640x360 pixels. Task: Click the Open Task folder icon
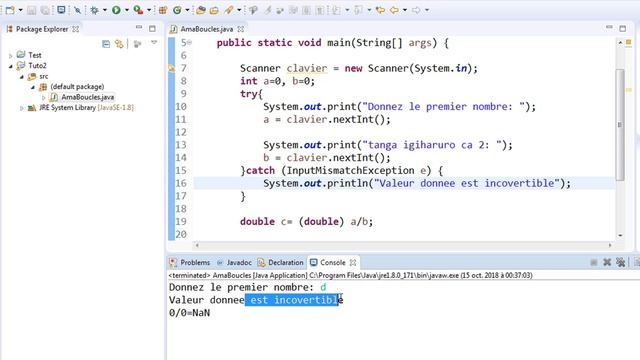pyautogui.click(x=214, y=10)
